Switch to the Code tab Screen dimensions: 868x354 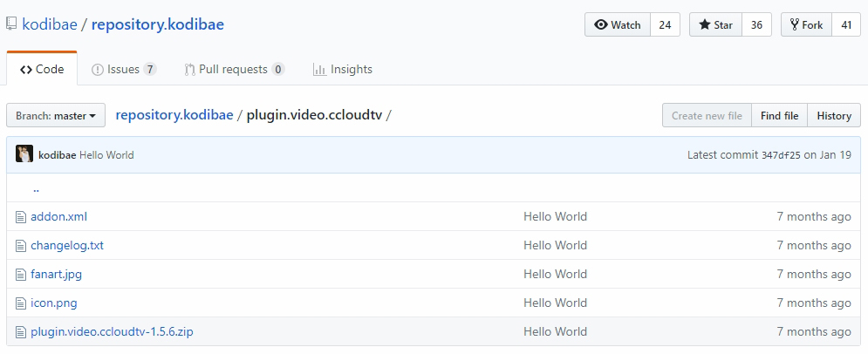coord(42,69)
